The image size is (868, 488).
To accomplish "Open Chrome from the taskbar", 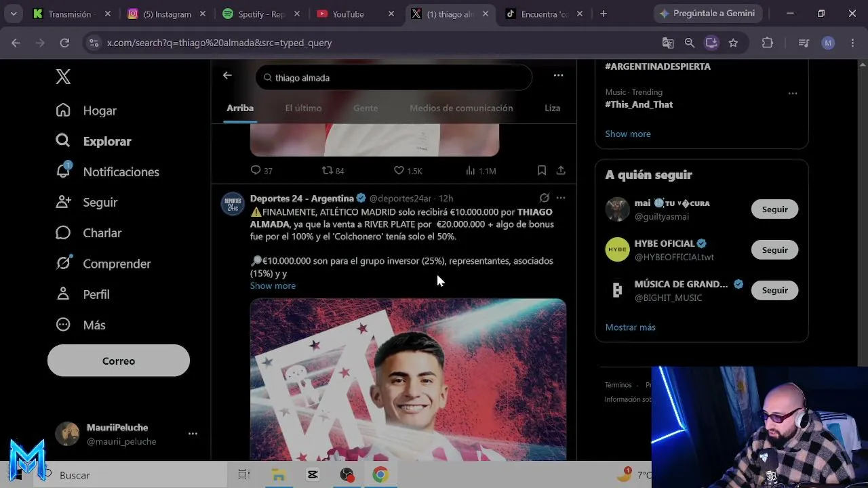I will (380, 475).
